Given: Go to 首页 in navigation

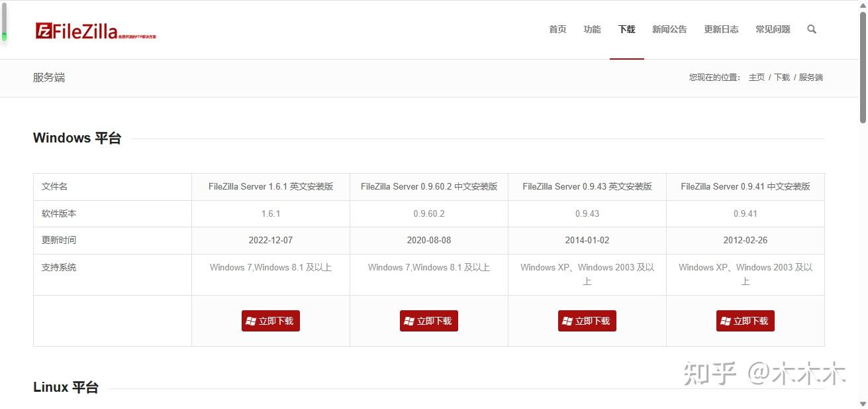Looking at the screenshot, I should point(557,29).
